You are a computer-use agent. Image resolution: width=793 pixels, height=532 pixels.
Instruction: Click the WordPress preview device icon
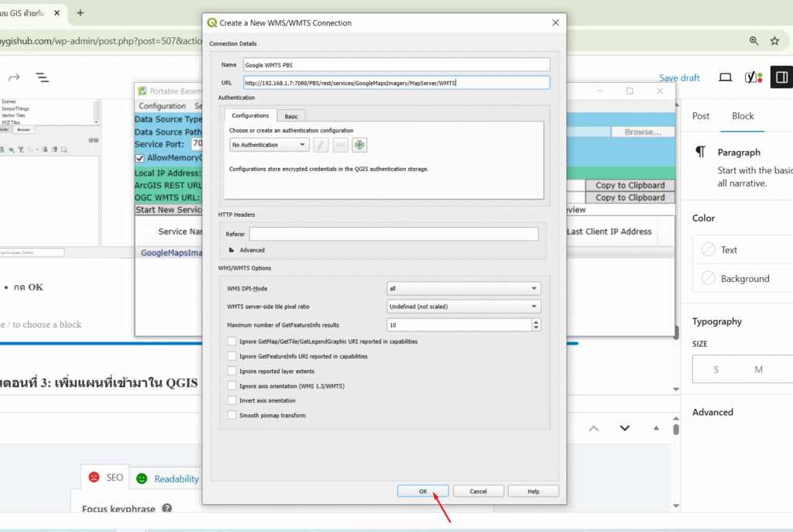coord(725,77)
